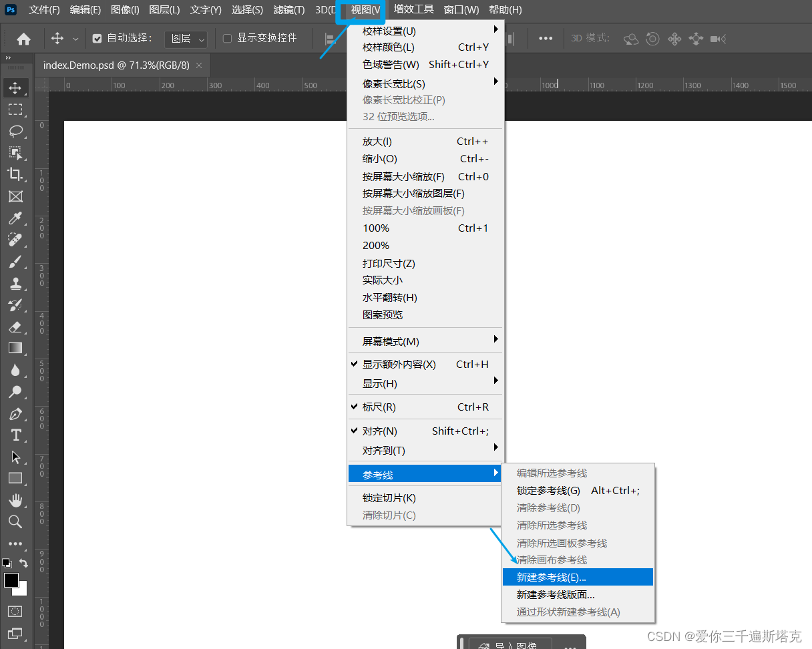
Task: Close the index.Demo.psd document tab
Action: (x=199, y=65)
